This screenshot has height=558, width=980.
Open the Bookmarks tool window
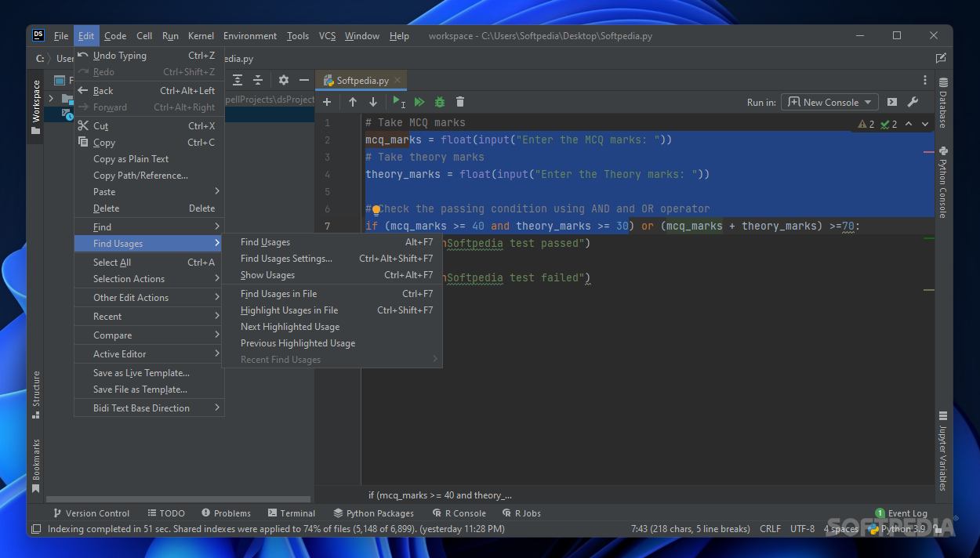pyautogui.click(x=35, y=466)
